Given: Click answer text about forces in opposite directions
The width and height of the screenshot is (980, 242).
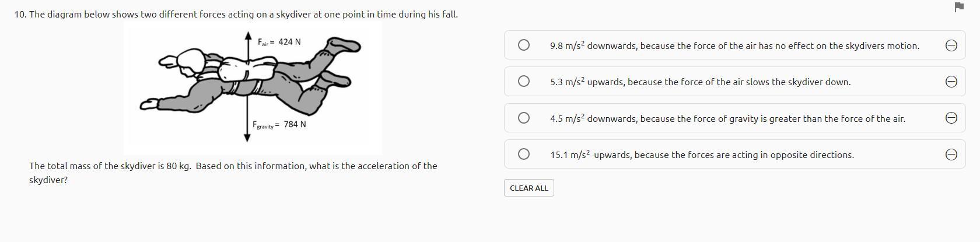Looking at the screenshot, I should [702, 155].
